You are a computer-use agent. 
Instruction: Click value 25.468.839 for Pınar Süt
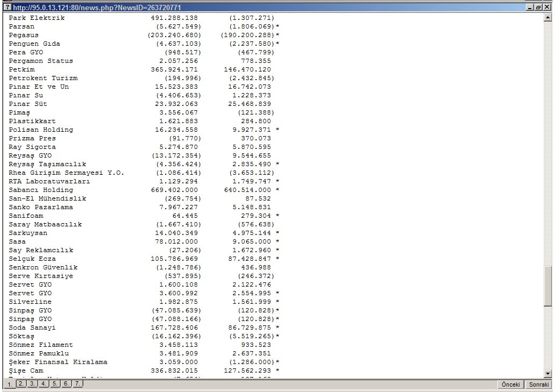pyautogui.click(x=250, y=104)
